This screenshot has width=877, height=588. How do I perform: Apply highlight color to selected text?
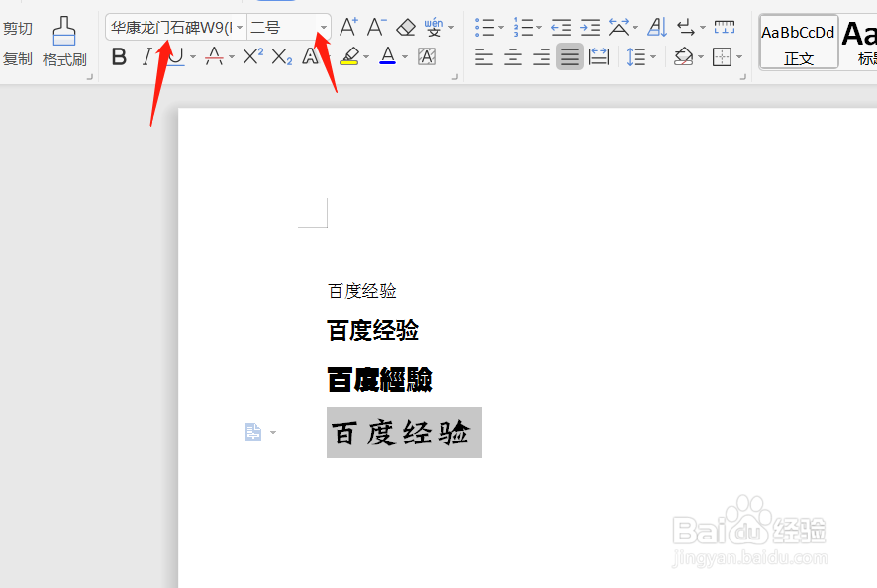[x=351, y=56]
